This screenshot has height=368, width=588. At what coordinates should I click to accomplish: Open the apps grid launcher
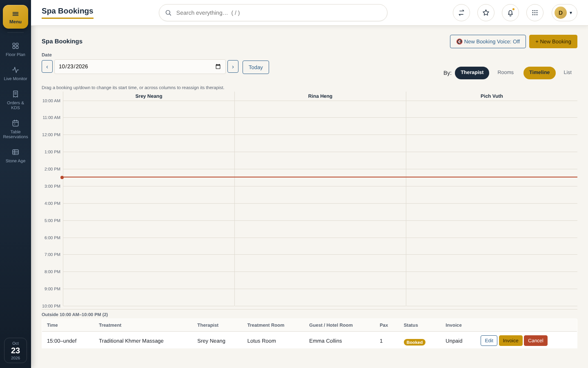tap(535, 13)
